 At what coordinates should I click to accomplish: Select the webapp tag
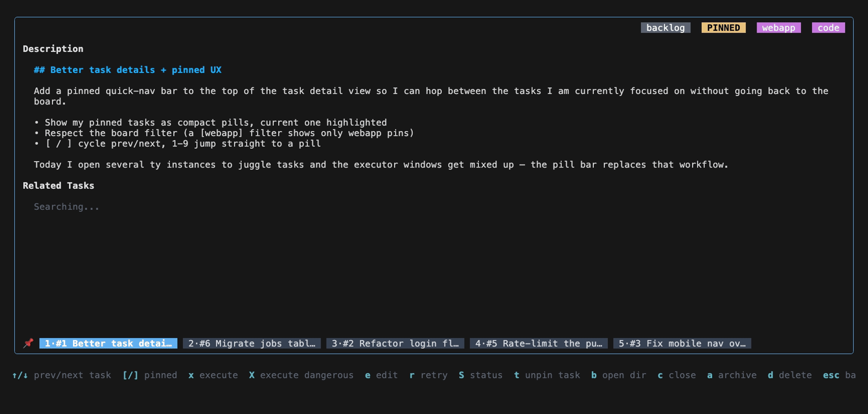[x=779, y=28]
